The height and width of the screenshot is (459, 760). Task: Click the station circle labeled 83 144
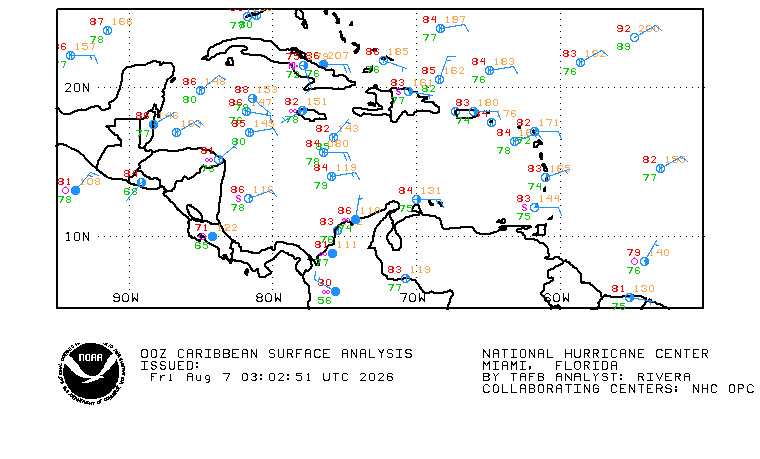(x=534, y=207)
